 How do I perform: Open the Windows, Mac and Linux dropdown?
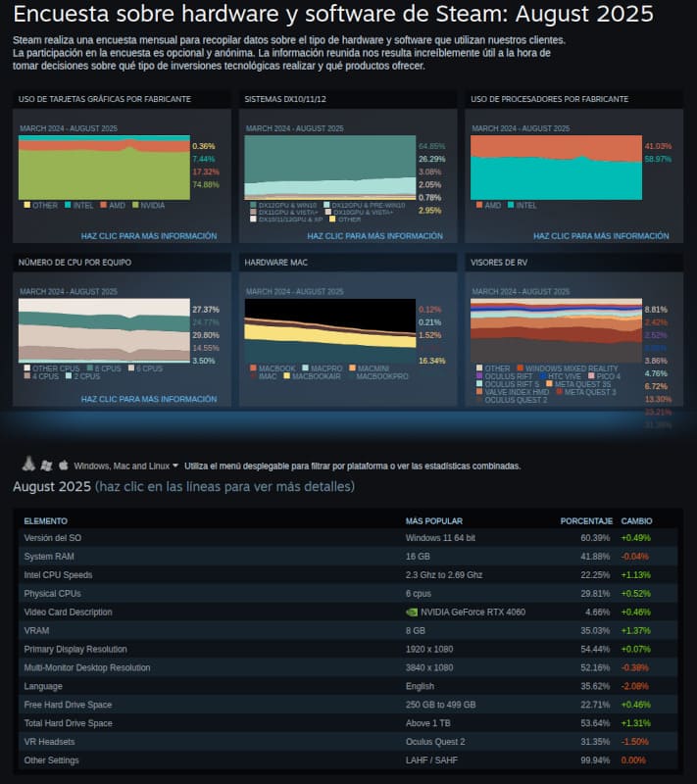tap(126, 466)
